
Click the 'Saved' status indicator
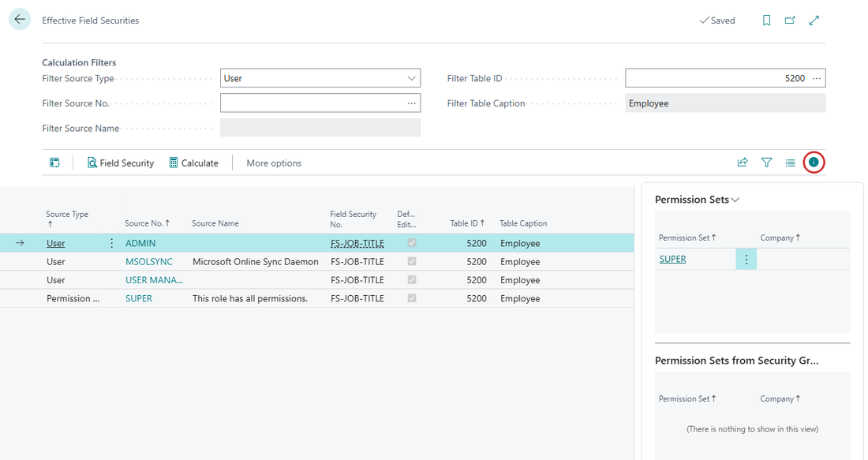[x=717, y=21]
